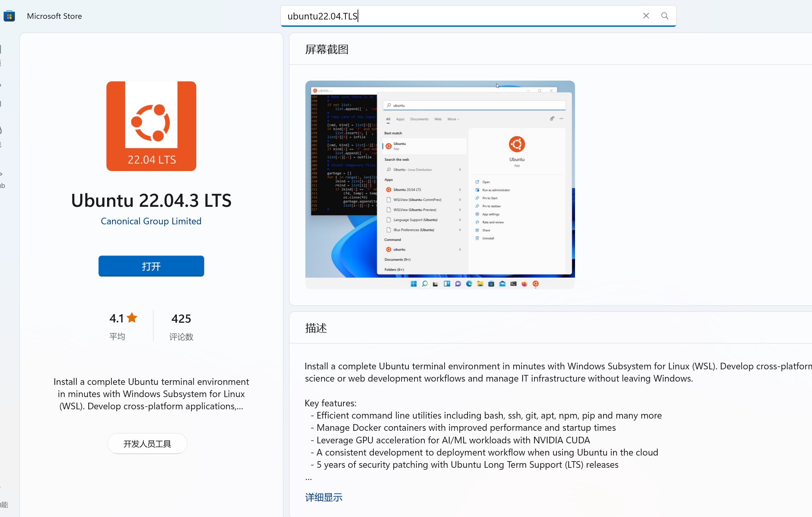Click the Microsoft Store logo icon
Viewport: 812px width, 517px height.
(9, 16)
